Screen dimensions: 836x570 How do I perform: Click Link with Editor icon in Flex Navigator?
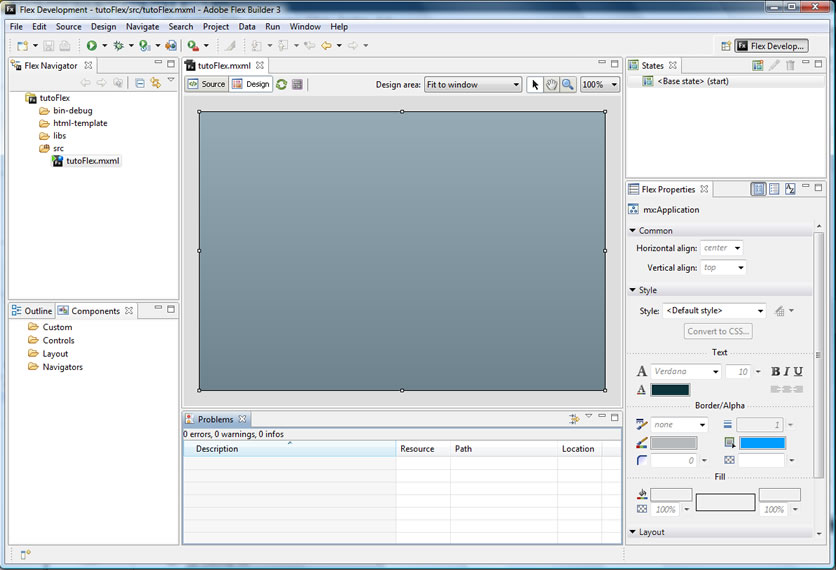pyautogui.click(x=155, y=83)
